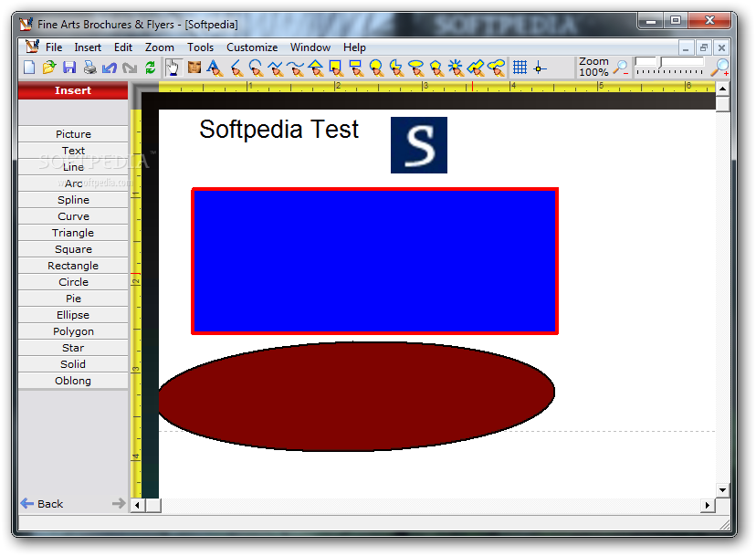Open the Zoom menu
Image resolution: width=756 pixels, height=556 pixels.
coord(160,47)
